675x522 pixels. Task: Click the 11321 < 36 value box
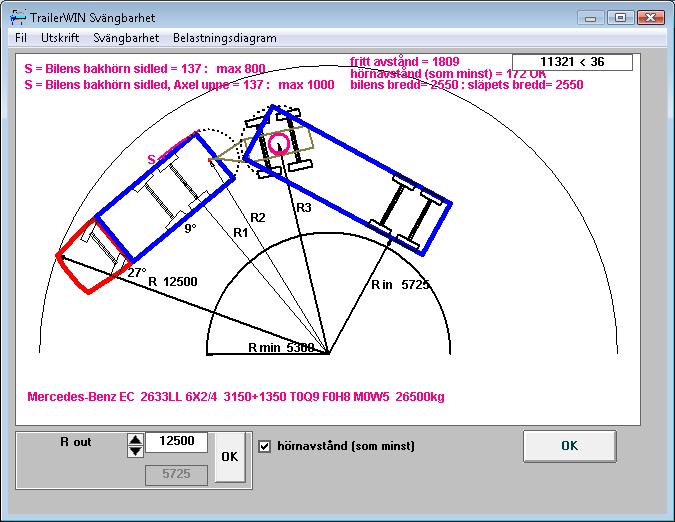click(572, 62)
